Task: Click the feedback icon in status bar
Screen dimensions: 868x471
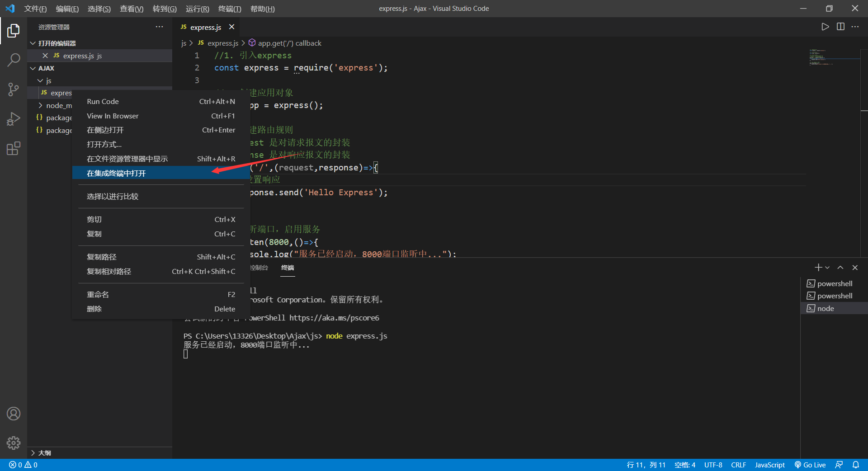Action: pyautogui.click(x=839, y=465)
